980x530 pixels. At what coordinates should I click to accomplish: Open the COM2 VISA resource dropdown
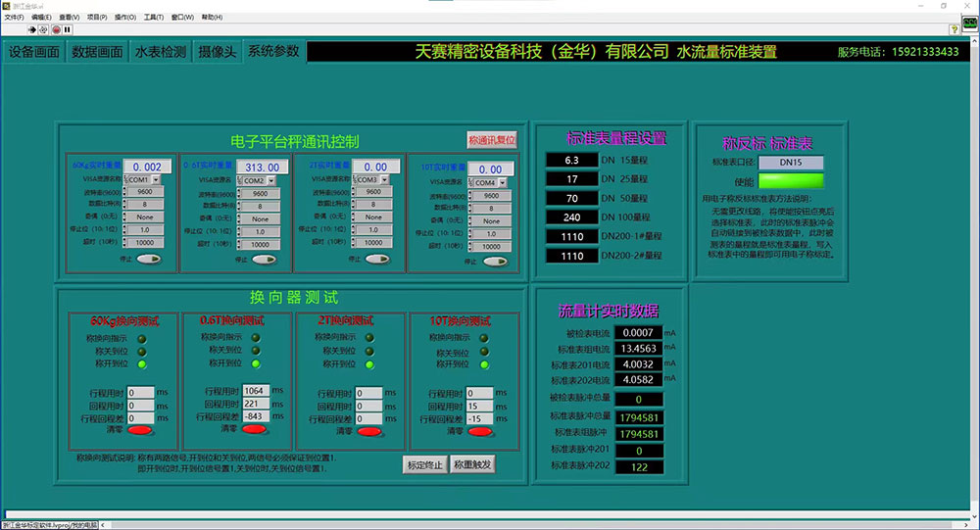point(270,181)
